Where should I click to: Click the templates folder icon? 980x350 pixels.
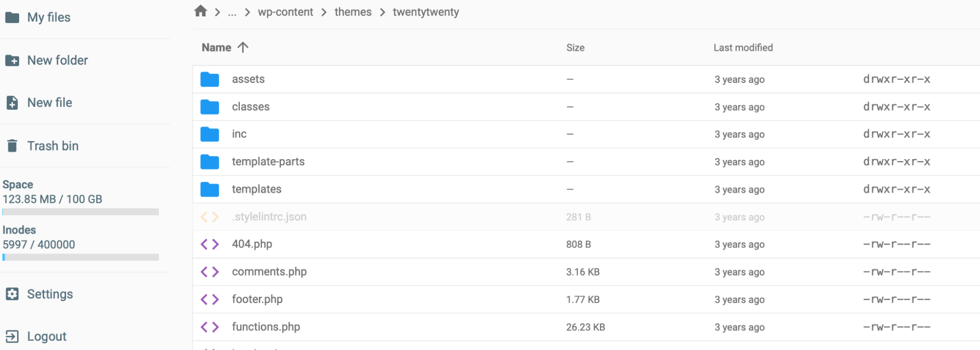coord(210,189)
